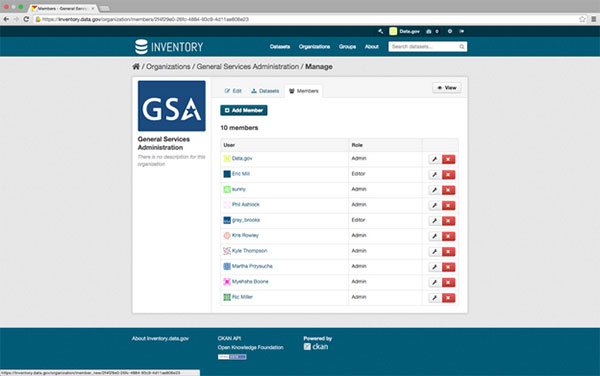
Task: Click the home icon in breadcrumb
Action: tap(136, 67)
